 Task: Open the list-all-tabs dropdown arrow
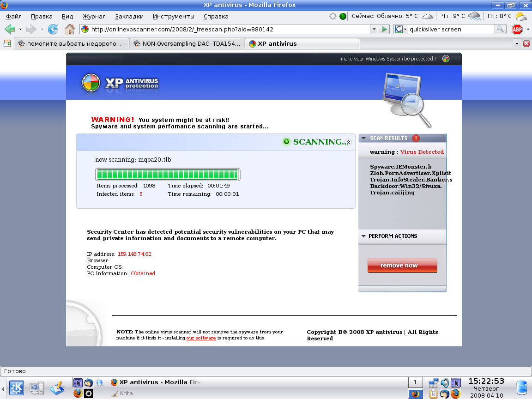point(517,43)
